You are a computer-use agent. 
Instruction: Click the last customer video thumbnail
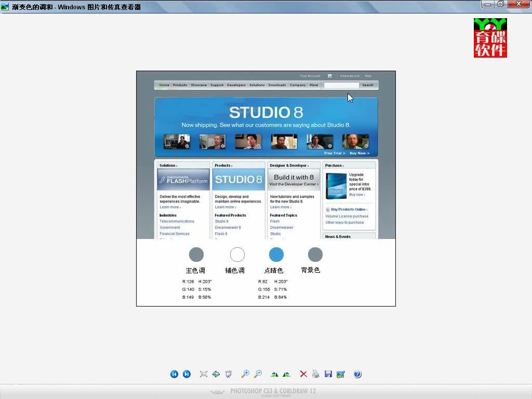point(355,141)
